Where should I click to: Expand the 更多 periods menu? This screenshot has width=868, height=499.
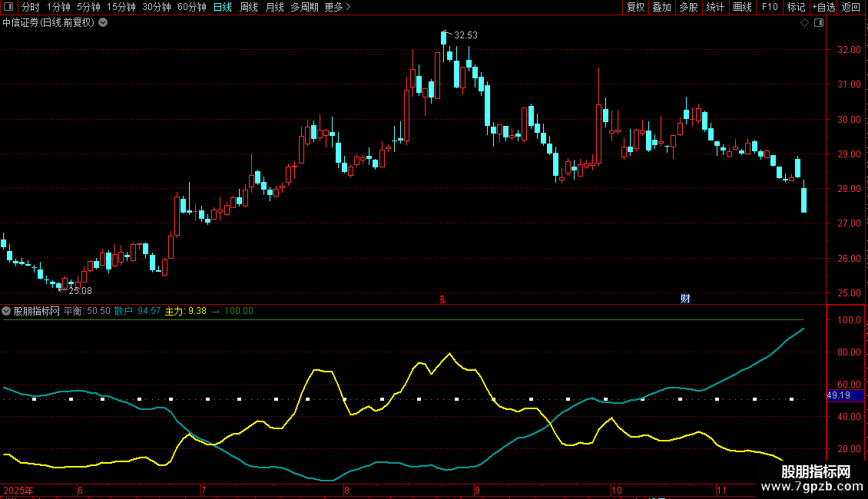pyautogui.click(x=337, y=7)
